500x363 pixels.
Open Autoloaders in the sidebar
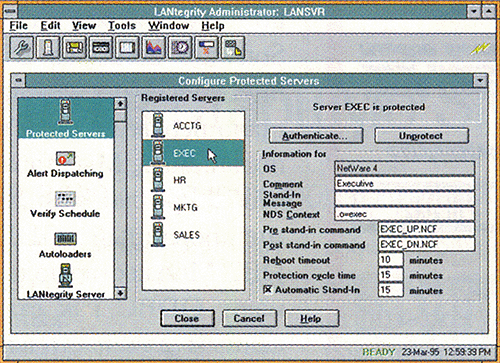(x=65, y=245)
